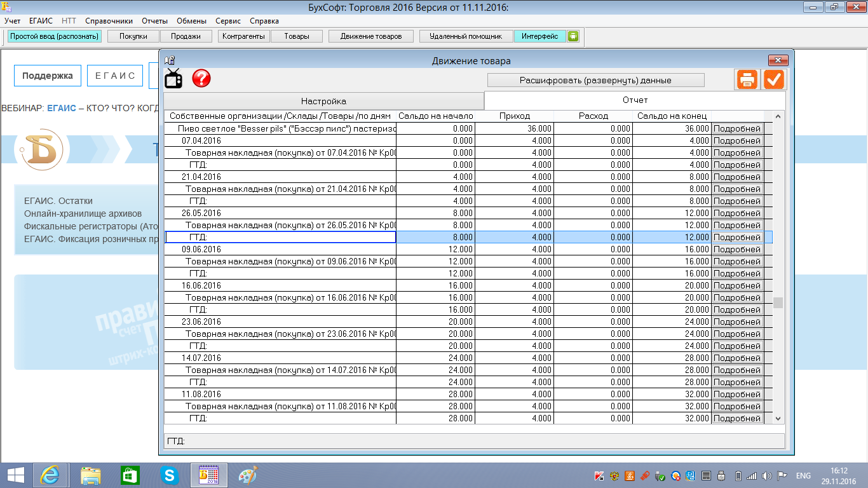The image size is (868, 488).
Task: Open Skype from the taskbar
Action: click(169, 475)
